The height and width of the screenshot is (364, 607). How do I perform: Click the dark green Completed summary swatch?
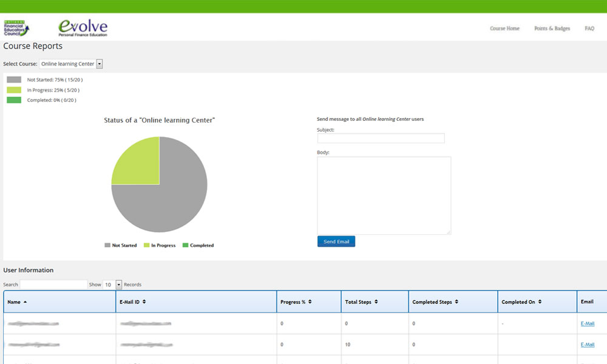point(14,100)
